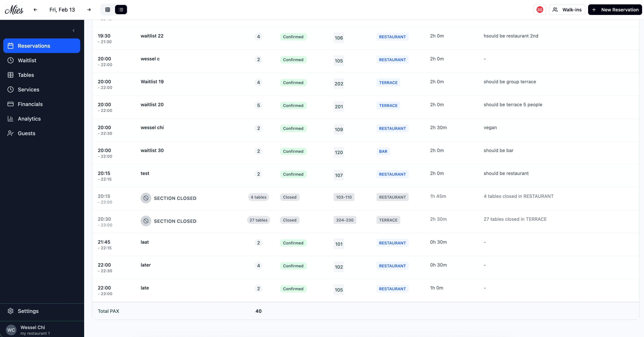Switch to grid view of reservations
Viewport: 644px width, 337px height.
(107, 9)
